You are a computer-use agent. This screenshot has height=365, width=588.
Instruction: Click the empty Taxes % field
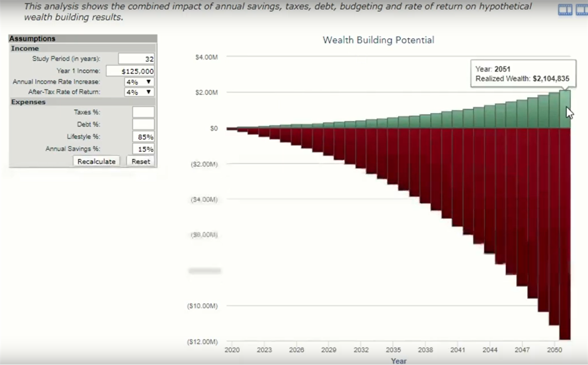(143, 112)
